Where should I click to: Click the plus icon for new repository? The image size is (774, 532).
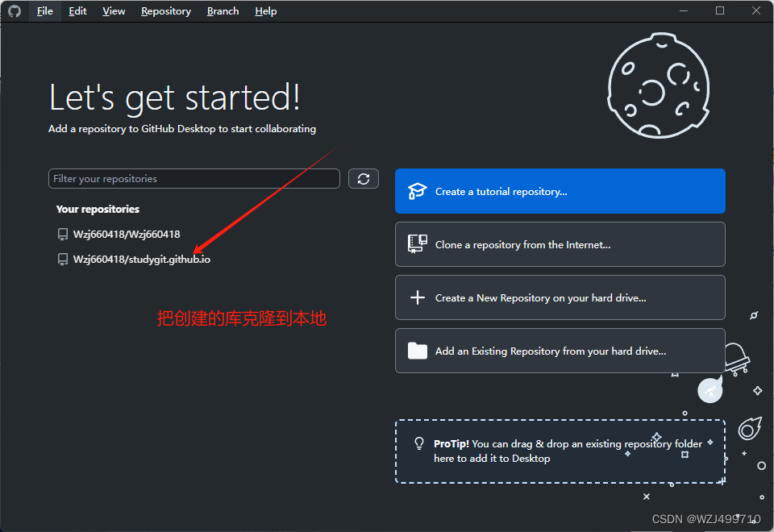(417, 297)
